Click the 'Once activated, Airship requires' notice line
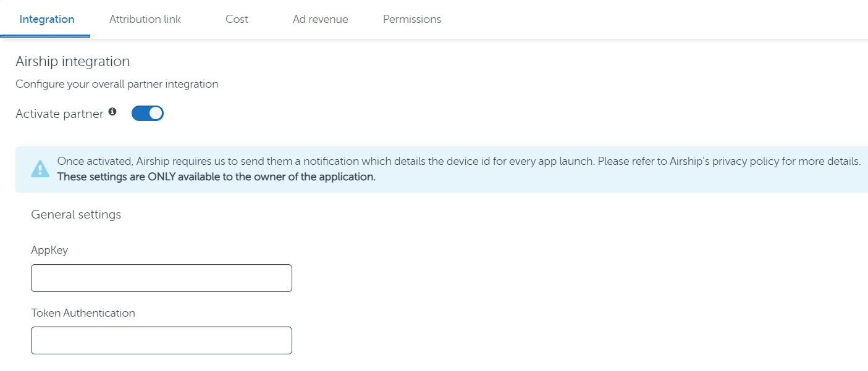This screenshot has height=371, width=868. click(x=459, y=161)
